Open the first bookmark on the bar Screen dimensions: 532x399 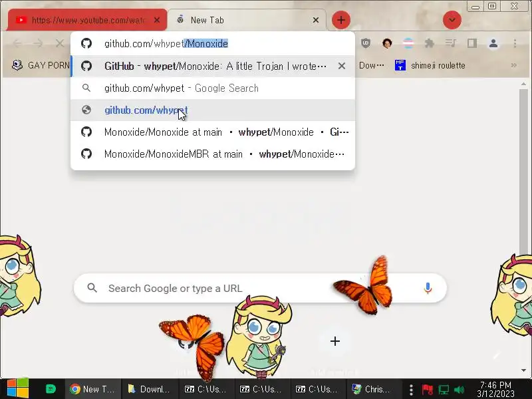coord(41,65)
